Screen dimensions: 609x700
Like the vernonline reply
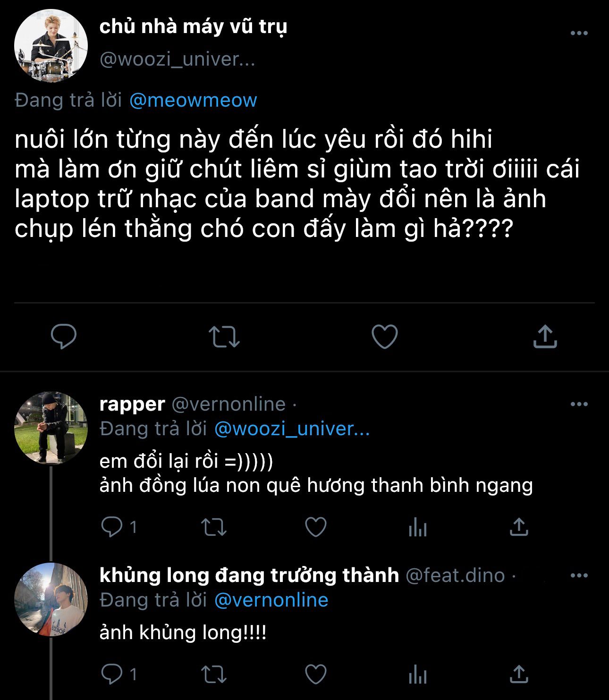(x=316, y=527)
